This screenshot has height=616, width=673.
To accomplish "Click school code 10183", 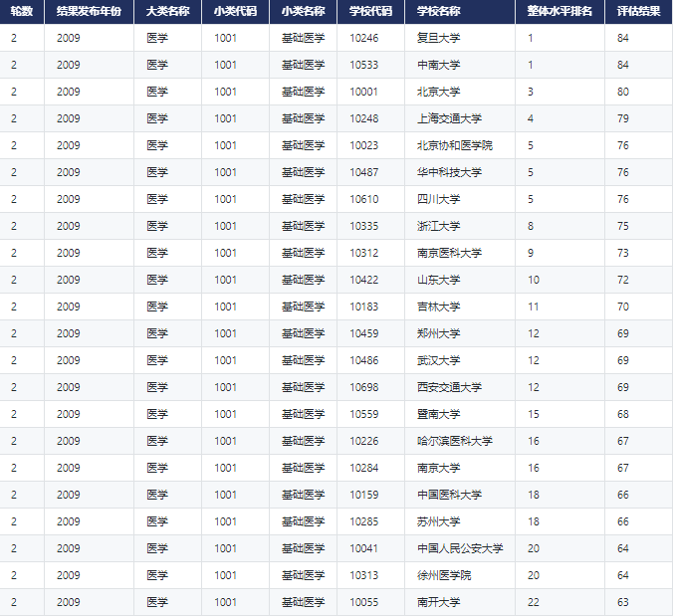I will [x=364, y=307].
